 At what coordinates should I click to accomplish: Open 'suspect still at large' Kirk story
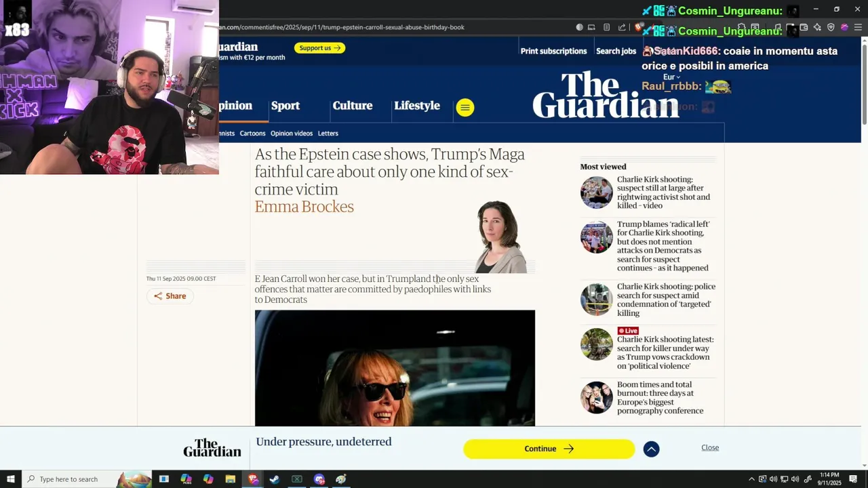click(663, 192)
